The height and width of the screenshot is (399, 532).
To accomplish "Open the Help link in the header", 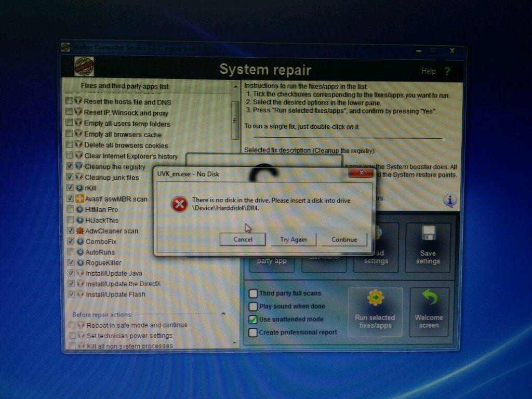I will tap(428, 71).
